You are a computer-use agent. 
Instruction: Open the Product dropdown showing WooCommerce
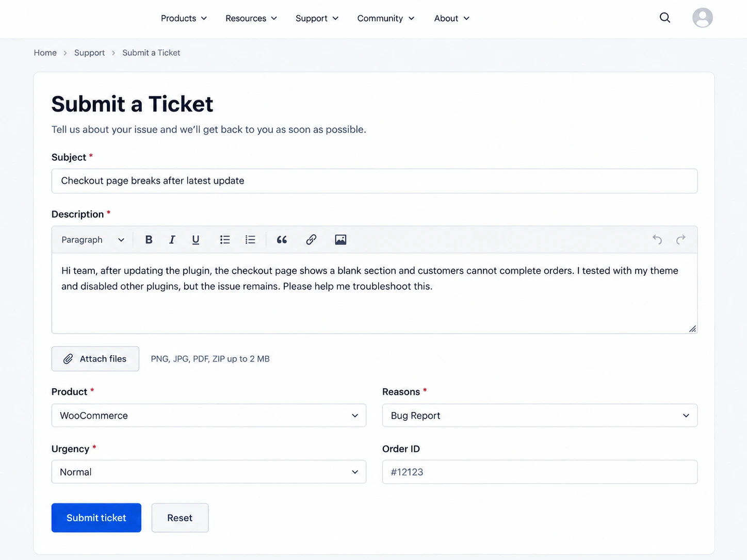pos(209,416)
